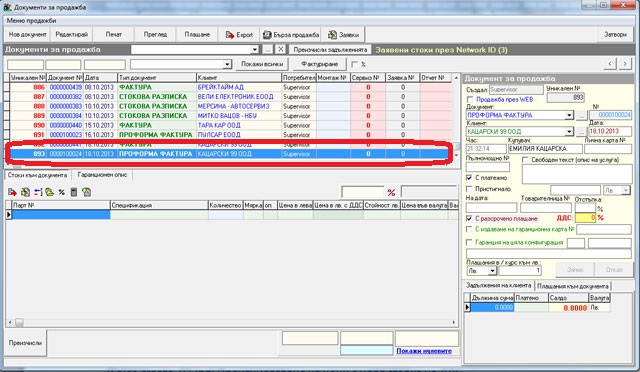640x372 pixels.
Task: Click Редактирай toolbar button
Action: coord(72,35)
